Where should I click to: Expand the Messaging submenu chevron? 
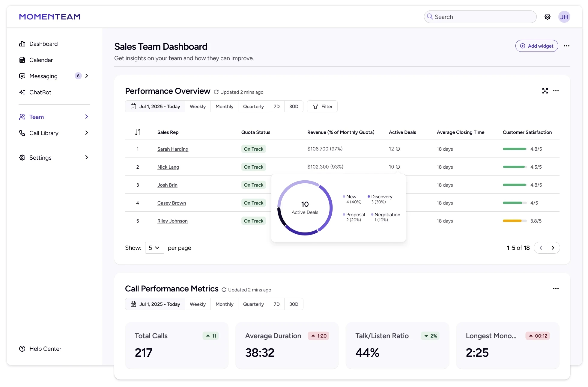87,76
